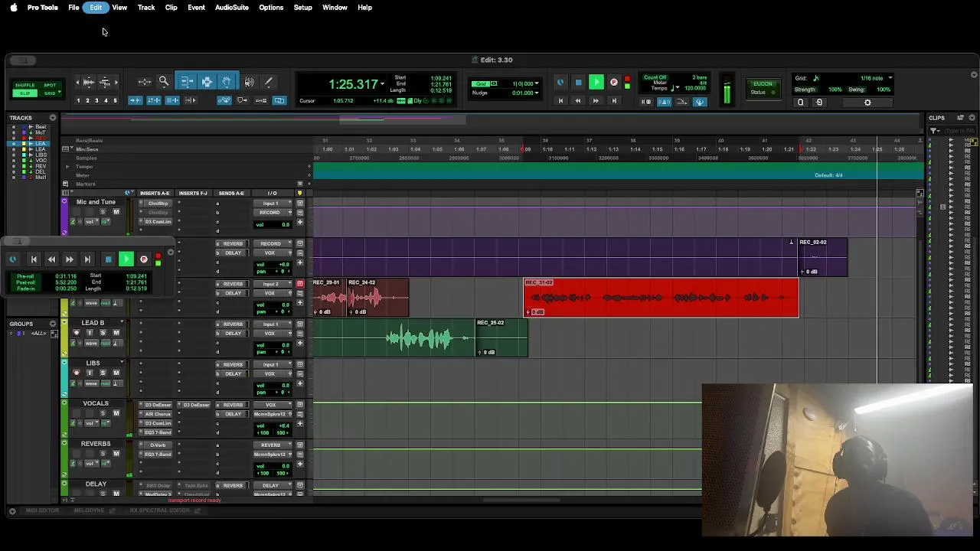Select the red REC_31-02 clip
The image size is (980, 551).
click(x=661, y=298)
